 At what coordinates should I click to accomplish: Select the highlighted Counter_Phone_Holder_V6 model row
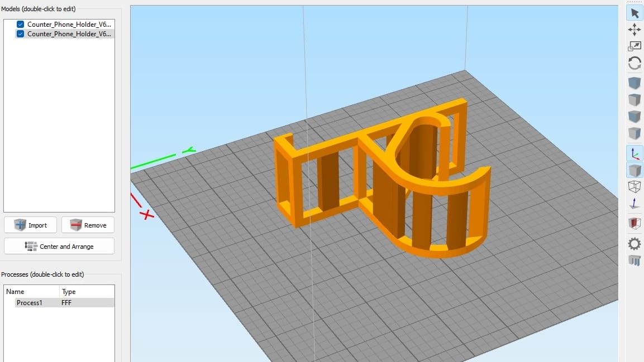[65, 34]
